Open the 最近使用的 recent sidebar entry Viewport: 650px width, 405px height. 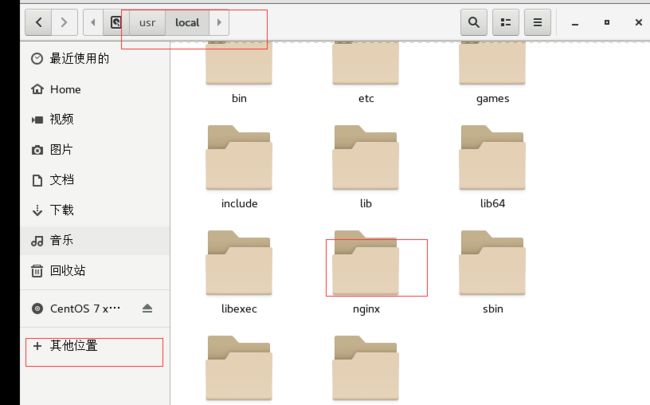(95, 58)
